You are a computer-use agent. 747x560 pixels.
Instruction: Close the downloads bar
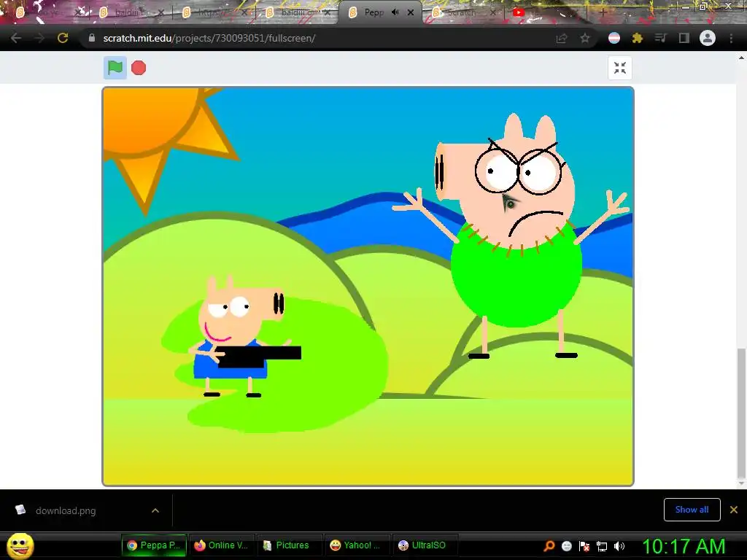(734, 510)
